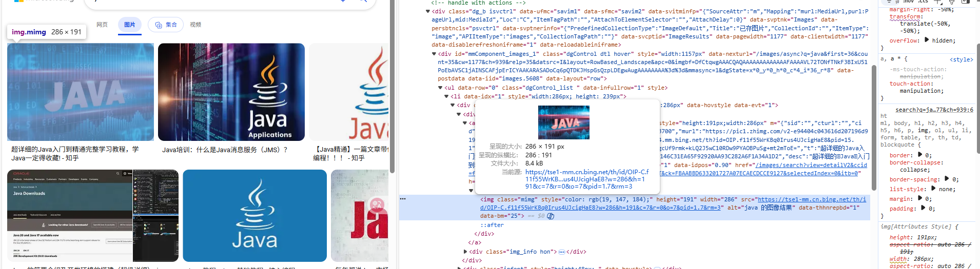Open the <style> source link in Styles

(x=961, y=59)
